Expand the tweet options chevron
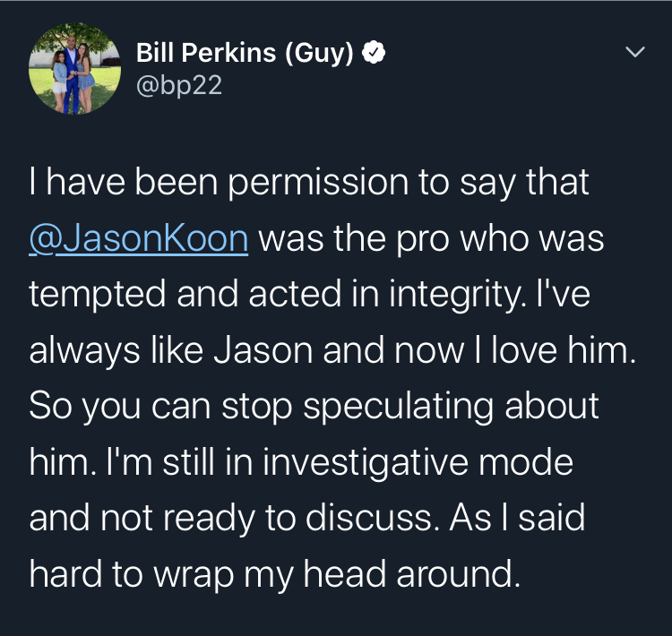The width and height of the screenshot is (672, 636). pyautogui.click(x=634, y=54)
